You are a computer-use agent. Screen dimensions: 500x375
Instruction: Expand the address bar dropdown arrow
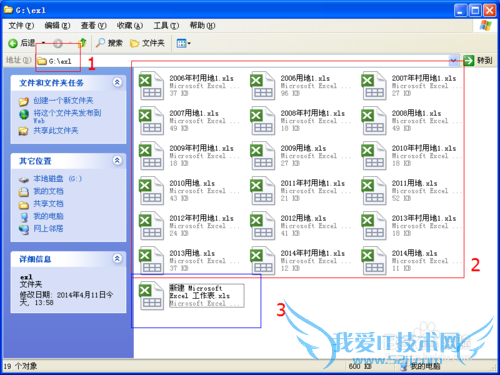(x=453, y=61)
